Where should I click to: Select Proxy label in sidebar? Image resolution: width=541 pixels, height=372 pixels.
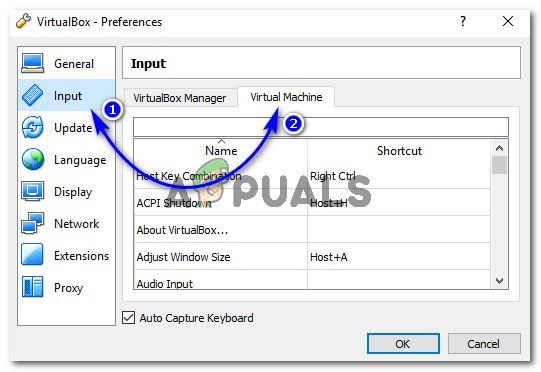coord(68,288)
